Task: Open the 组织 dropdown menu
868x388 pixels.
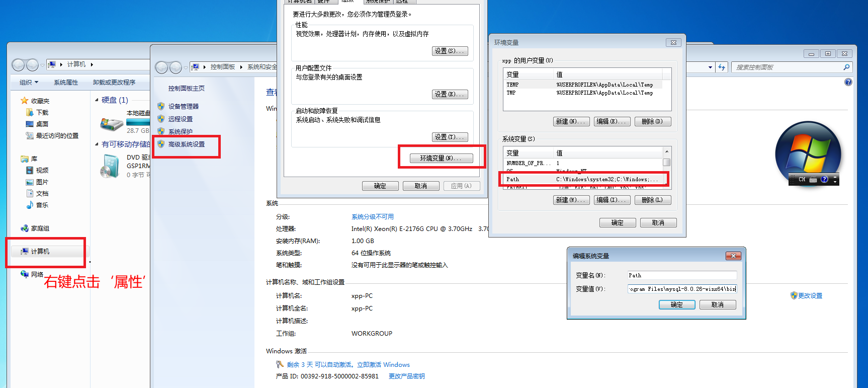Action: 29,83
